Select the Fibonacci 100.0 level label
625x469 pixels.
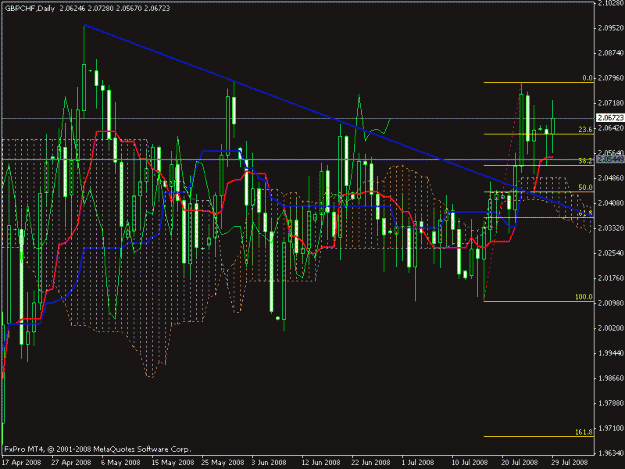coord(584,297)
